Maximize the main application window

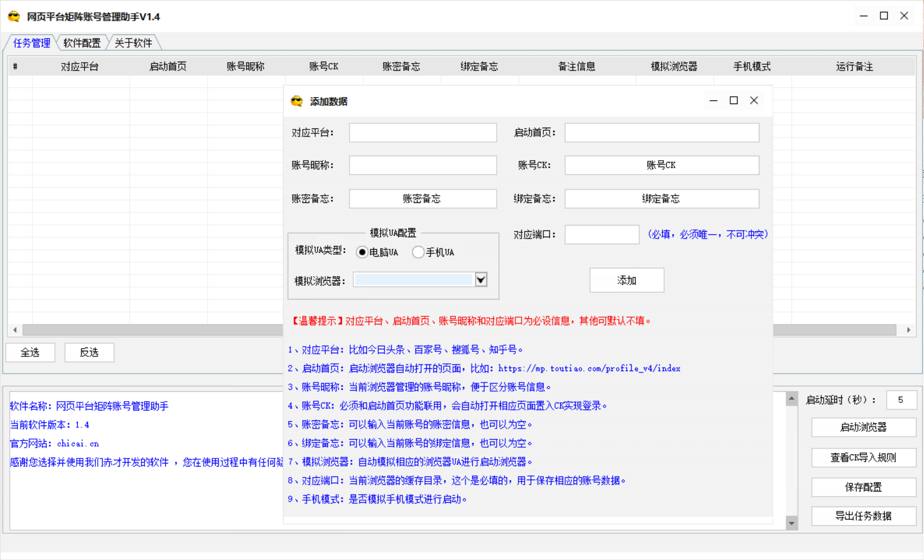[884, 16]
